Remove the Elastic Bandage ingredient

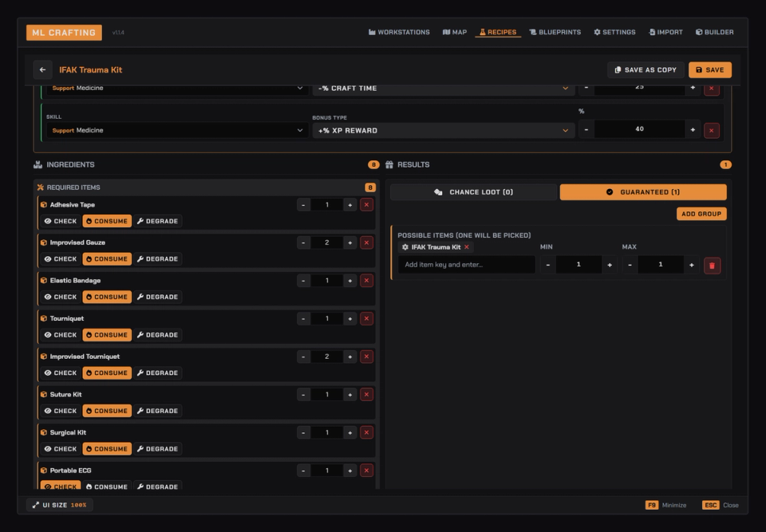point(366,281)
